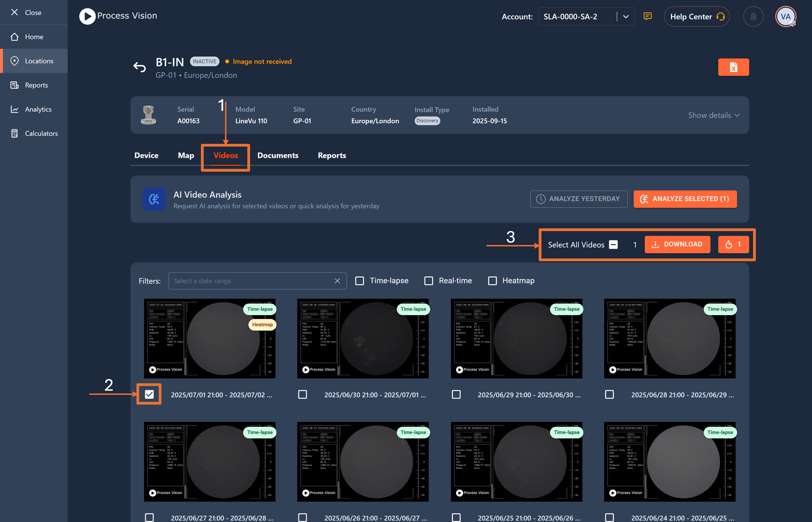
Task: Click the AI Video Analysis brain icon
Action: pyautogui.click(x=154, y=199)
